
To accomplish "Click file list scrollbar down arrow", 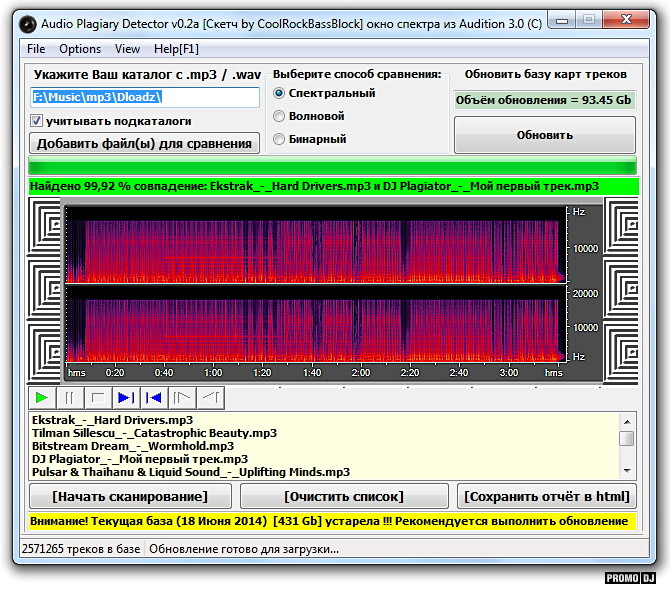I will (x=627, y=471).
